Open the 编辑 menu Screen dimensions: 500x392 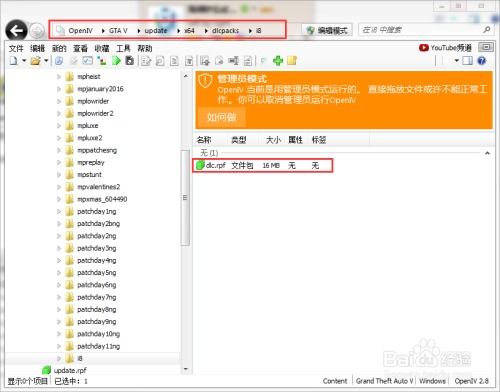(x=37, y=49)
